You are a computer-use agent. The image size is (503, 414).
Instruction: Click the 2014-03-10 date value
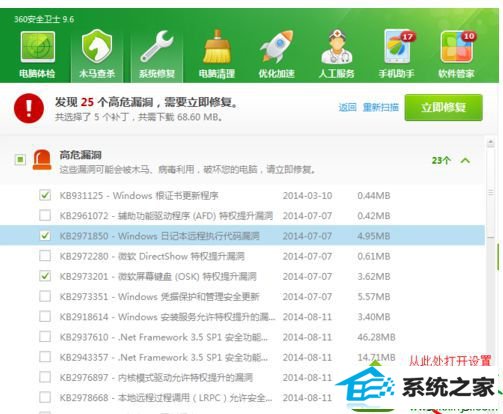pos(307,195)
